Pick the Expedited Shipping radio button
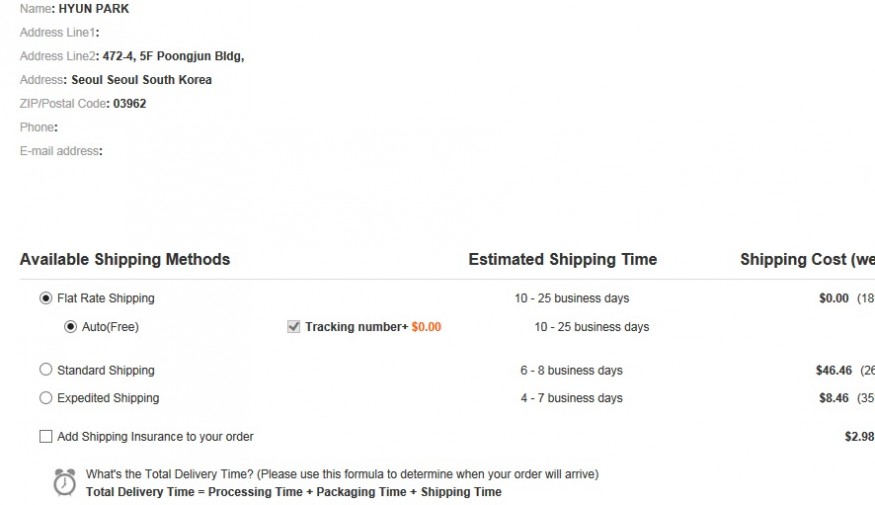 tap(45, 398)
